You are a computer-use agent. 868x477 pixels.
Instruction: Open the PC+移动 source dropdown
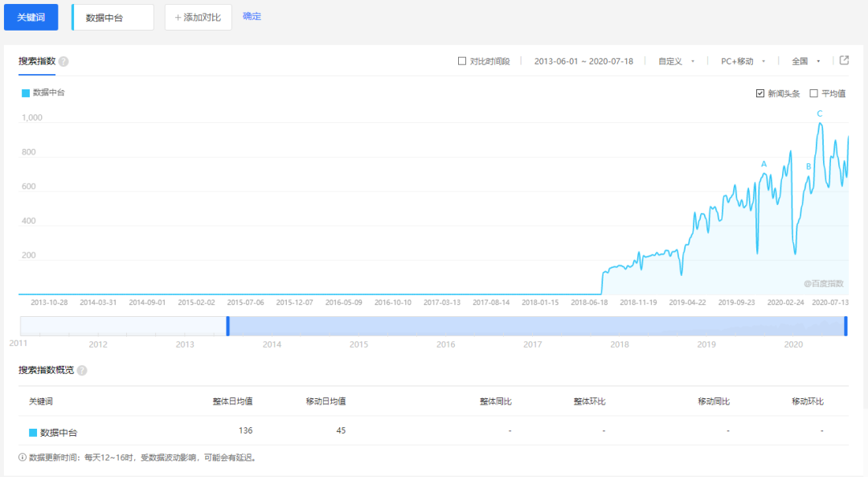pyautogui.click(x=743, y=61)
